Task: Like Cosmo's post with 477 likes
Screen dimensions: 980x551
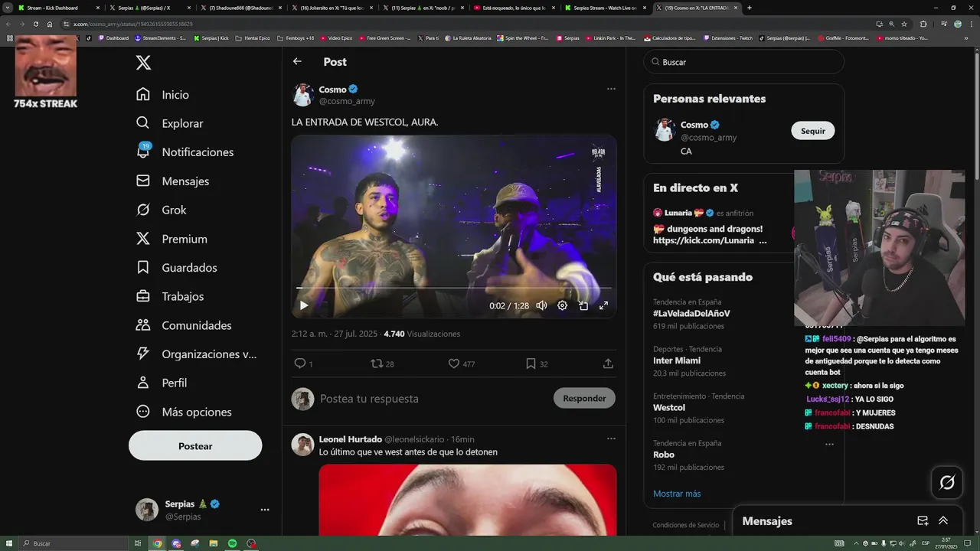Action: pos(453,364)
